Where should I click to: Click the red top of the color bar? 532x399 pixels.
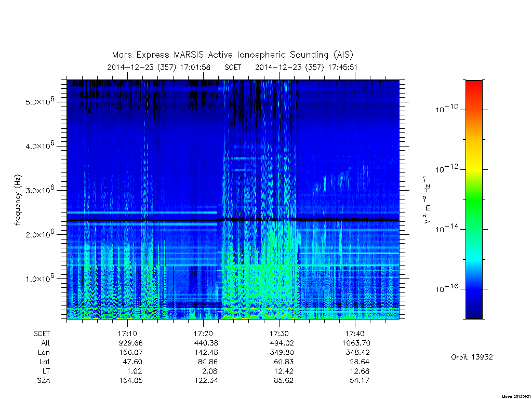(x=474, y=87)
